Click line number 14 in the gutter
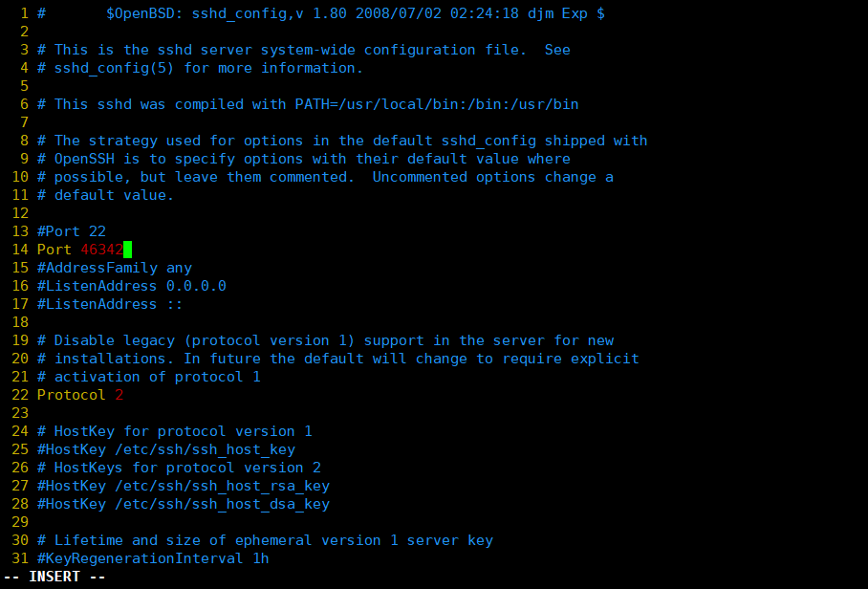This screenshot has width=868, height=589. coord(20,250)
